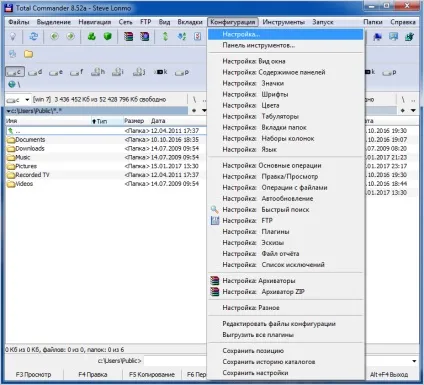Screen dimensions: 424x385
Task: Select the Pictures folder row
Action: 106,166
